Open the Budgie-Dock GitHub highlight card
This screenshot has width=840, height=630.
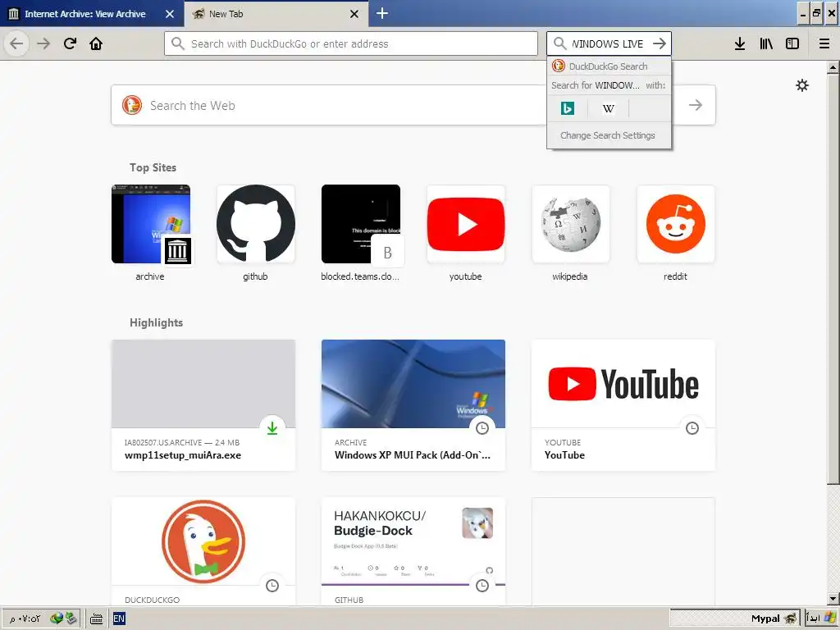click(413, 552)
